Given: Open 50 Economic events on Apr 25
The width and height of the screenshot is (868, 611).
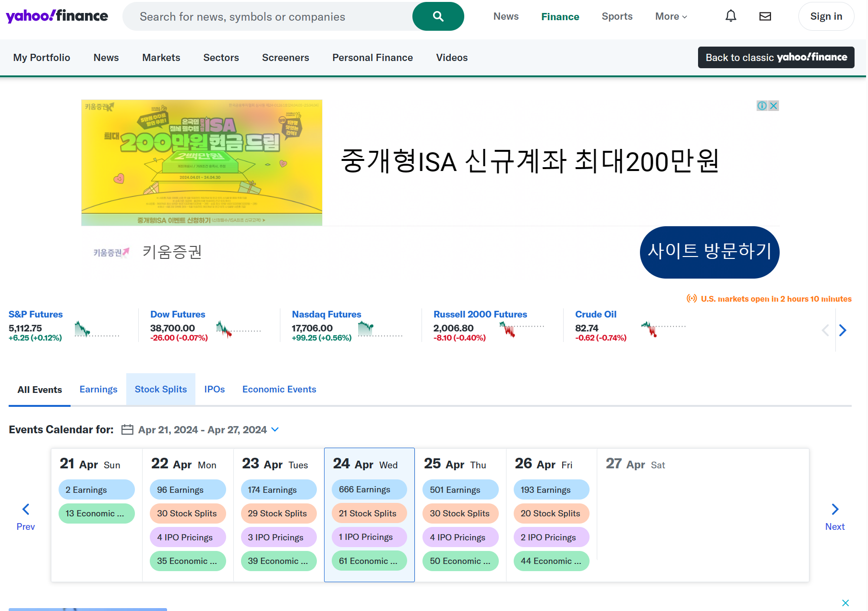Looking at the screenshot, I should (460, 561).
